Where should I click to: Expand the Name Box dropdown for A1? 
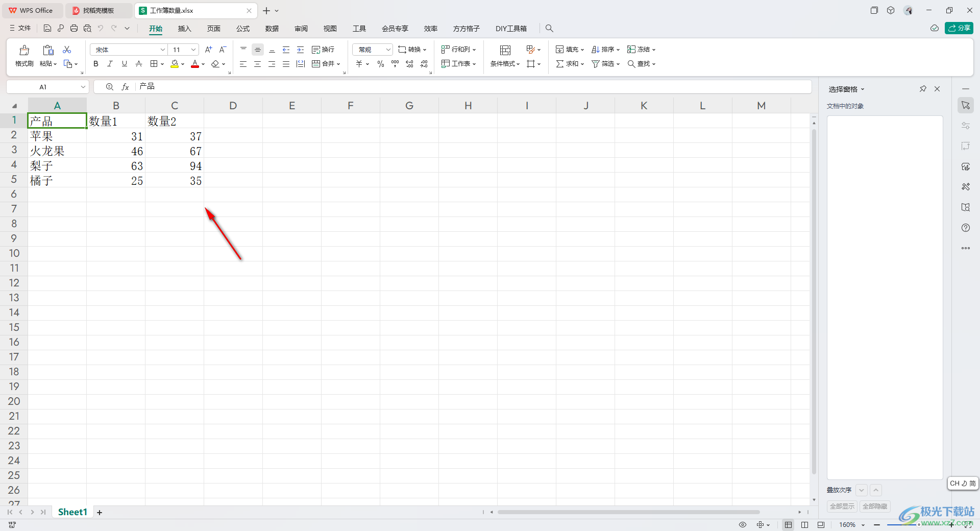click(83, 87)
